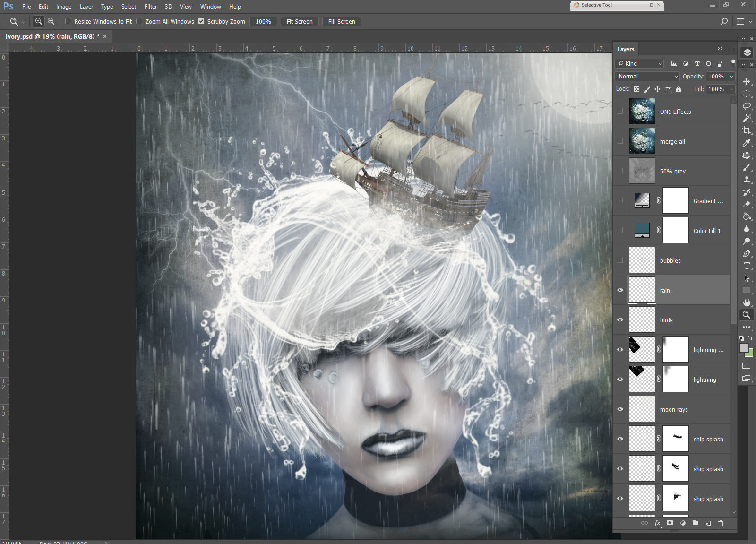This screenshot has height=544, width=756.
Task: Click the delete layer trash icon
Action: pos(721,523)
